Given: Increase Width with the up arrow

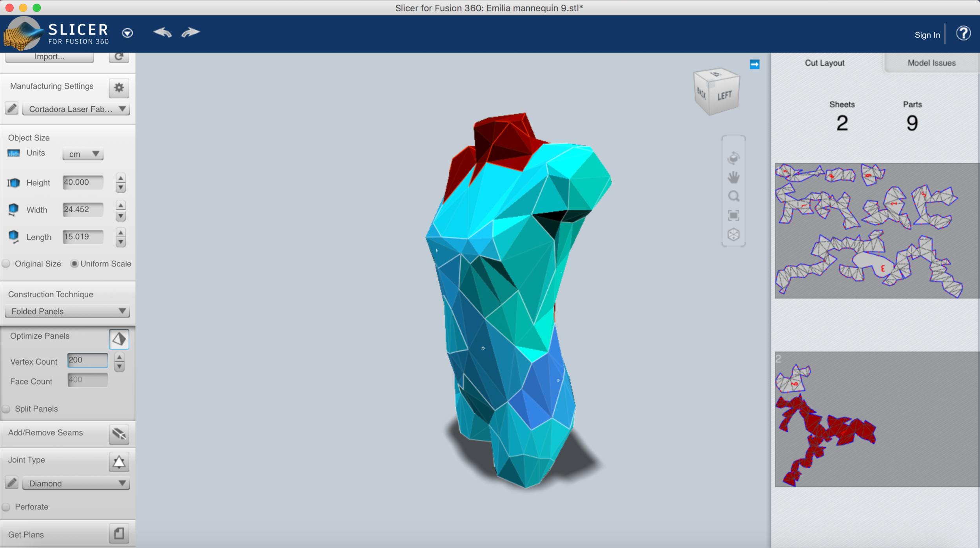Looking at the screenshot, I should click(x=121, y=205).
